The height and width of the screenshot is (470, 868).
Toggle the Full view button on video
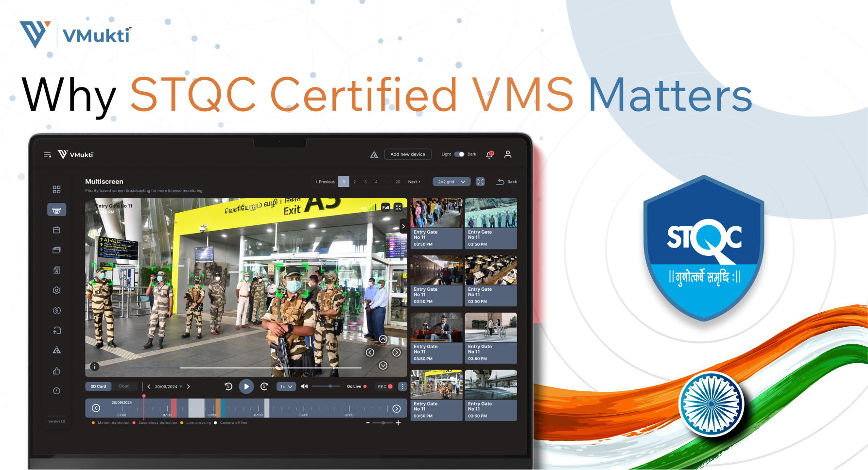pyautogui.click(x=386, y=207)
